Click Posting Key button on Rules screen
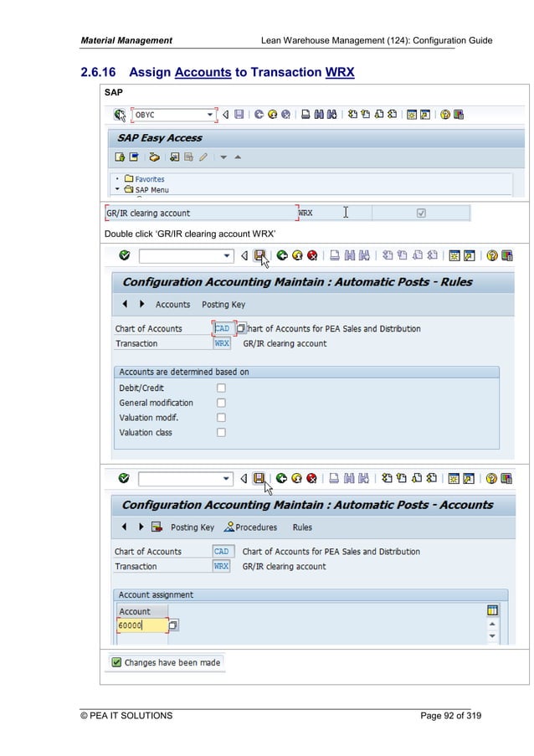 point(223,304)
